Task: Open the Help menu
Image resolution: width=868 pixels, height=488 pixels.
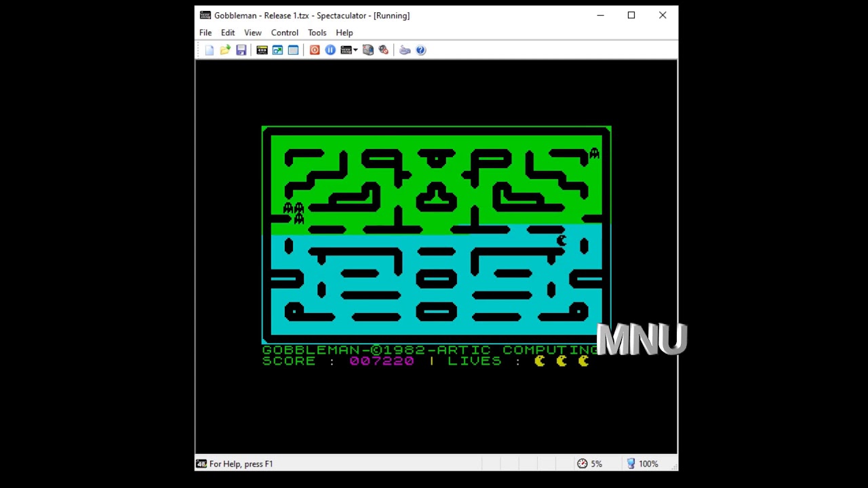Action: [344, 33]
